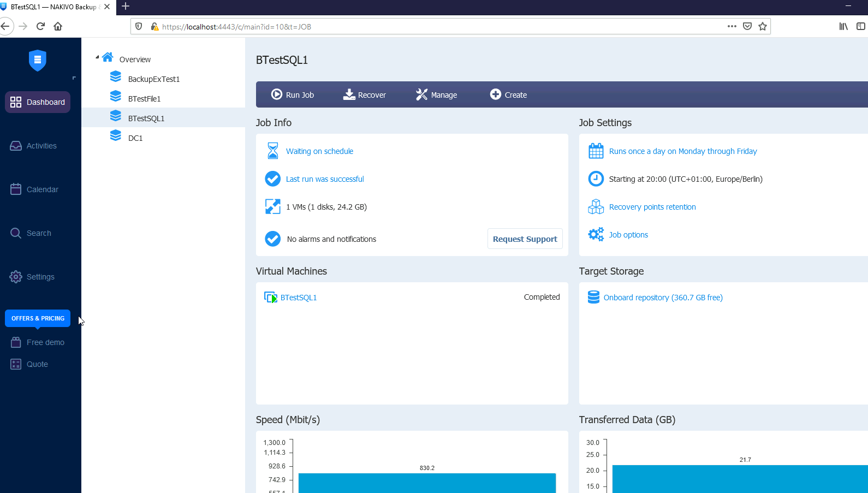This screenshot has height=493, width=868.
Task: Click the Manage tools icon
Action: point(421,94)
